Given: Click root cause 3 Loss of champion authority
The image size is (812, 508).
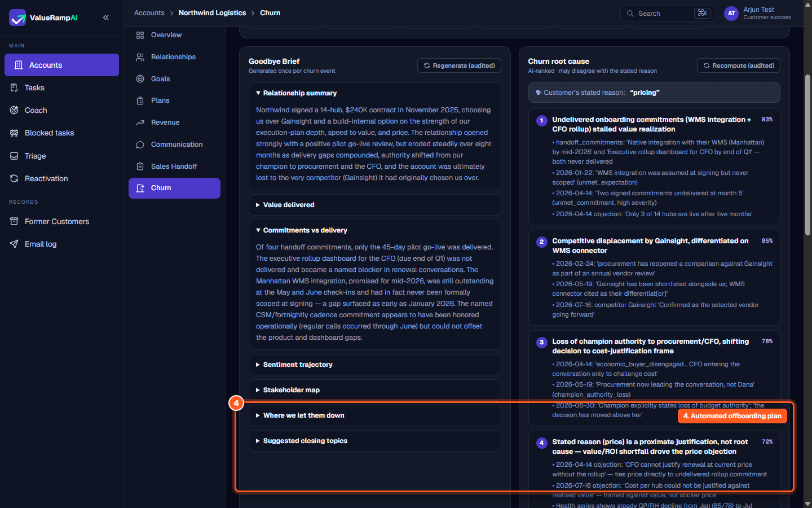Looking at the screenshot, I should point(651,346).
